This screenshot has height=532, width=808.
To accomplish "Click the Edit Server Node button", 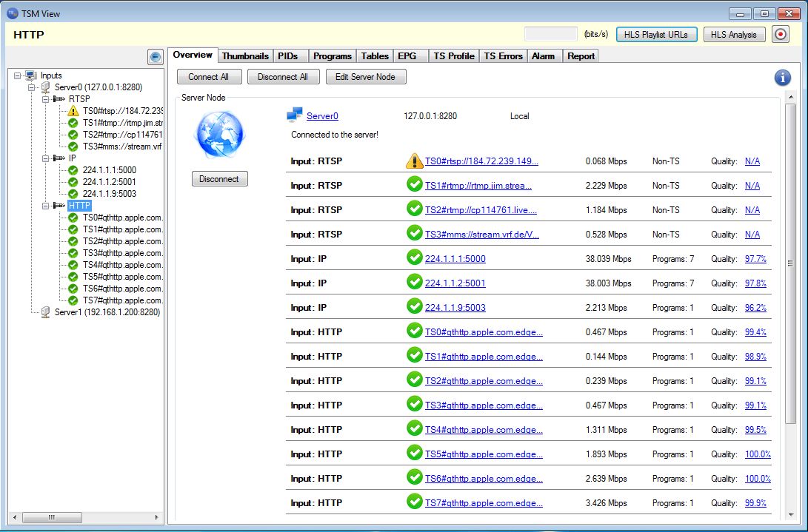I will [x=365, y=77].
